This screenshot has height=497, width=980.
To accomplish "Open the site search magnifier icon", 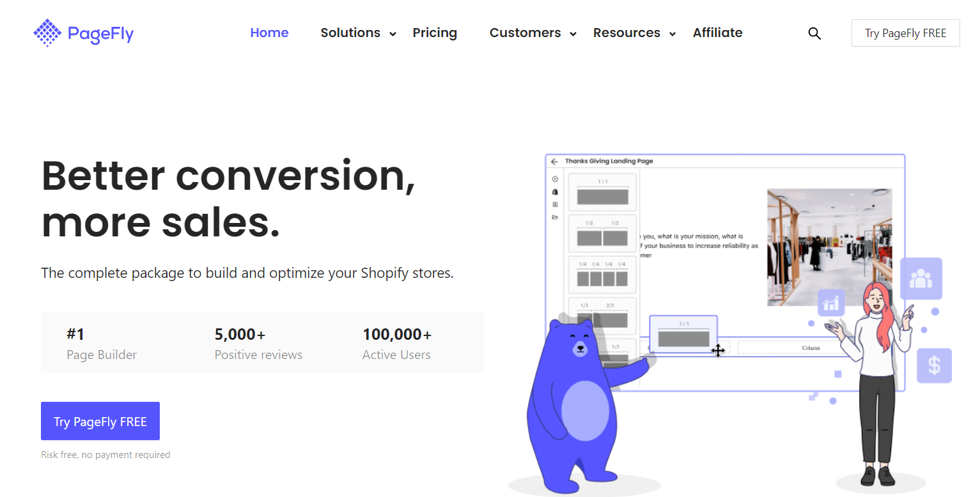I will pyautogui.click(x=814, y=33).
